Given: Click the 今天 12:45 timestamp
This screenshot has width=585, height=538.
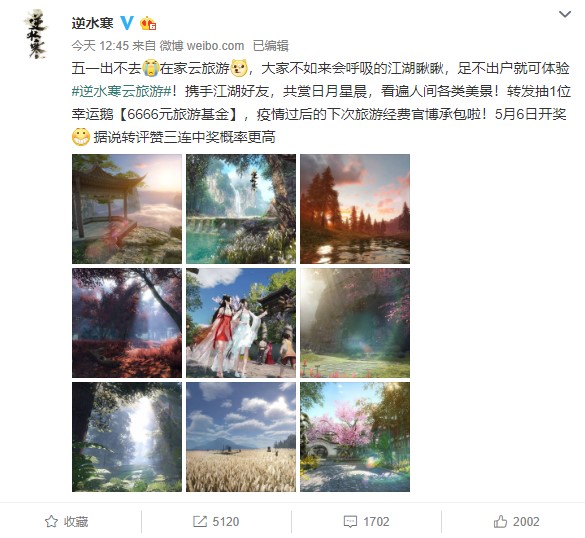Looking at the screenshot, I should (100, 46).
